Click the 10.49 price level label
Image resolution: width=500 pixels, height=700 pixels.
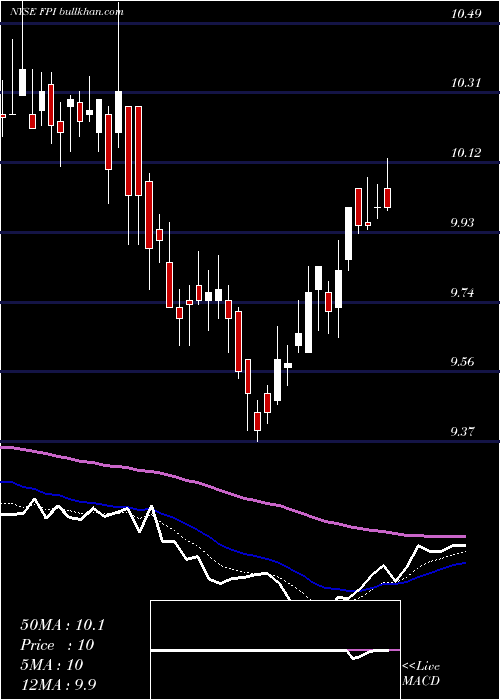(x=467, y=14)
